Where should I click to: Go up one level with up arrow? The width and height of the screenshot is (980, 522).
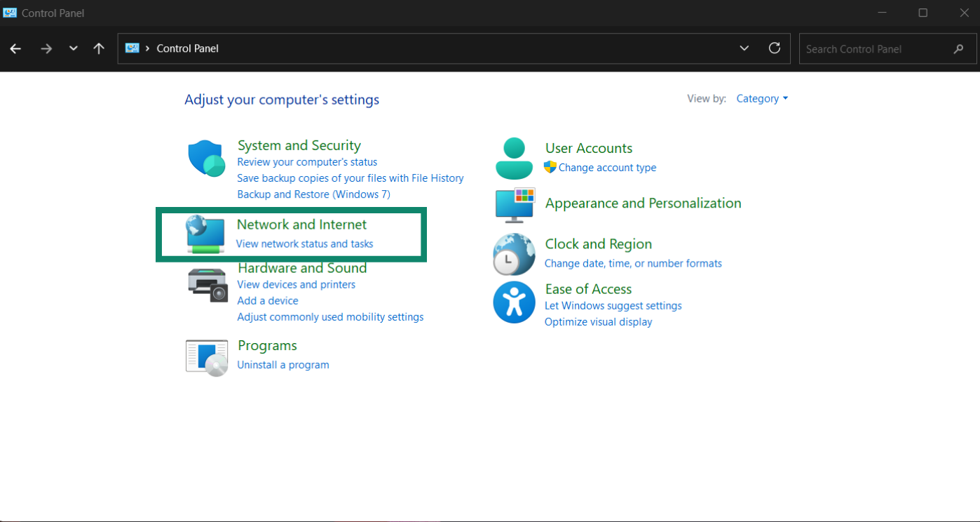(x=99, y=48)
